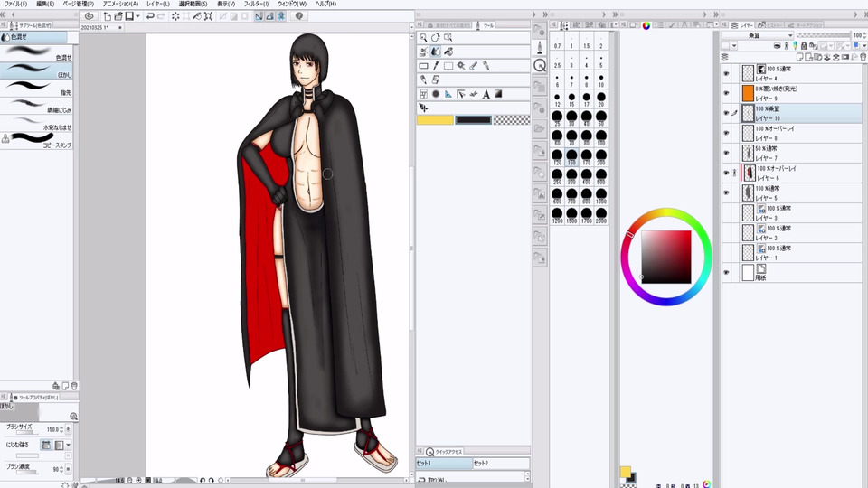Select the Zoom magnifier tool
Image resolution: width=868 pixels, height=488 pixels.
tap(423, 38)
